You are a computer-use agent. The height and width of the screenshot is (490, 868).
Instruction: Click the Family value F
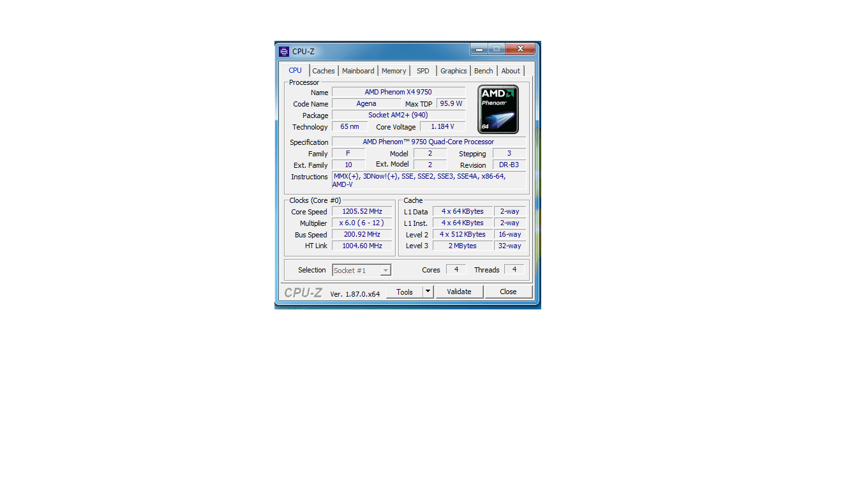[348, 153]
